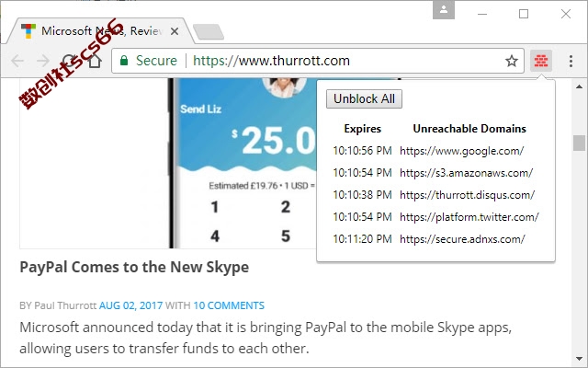The image size is (588, 368).
Task: Click the vertical scrollbar thumb
Action: click(579, 144)
